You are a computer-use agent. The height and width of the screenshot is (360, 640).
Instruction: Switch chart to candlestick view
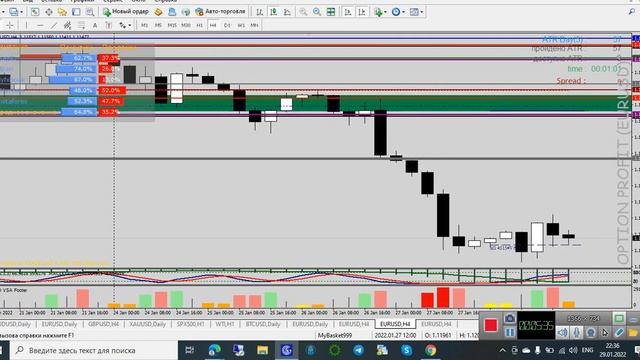pos(273,12)
